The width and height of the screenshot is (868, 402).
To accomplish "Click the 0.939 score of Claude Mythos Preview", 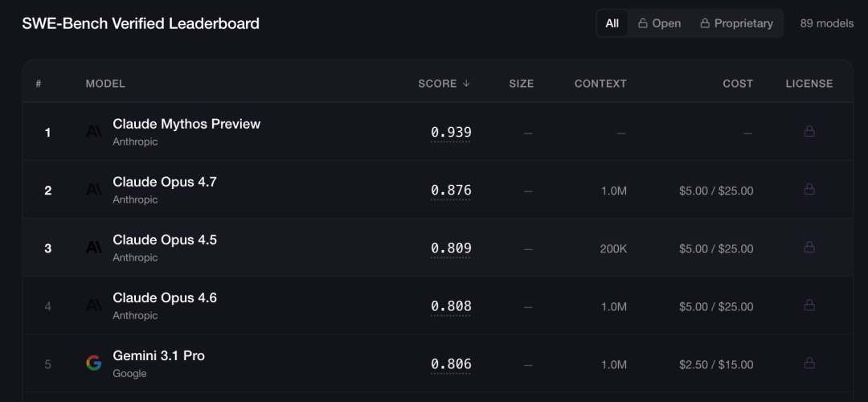I will coord(451,133).
